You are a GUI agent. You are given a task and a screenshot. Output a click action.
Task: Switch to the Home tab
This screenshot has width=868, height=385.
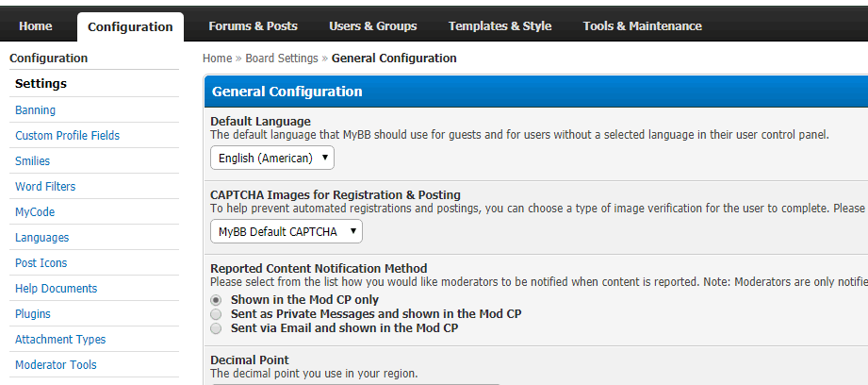pyautogui.click(x=36, y=26)
